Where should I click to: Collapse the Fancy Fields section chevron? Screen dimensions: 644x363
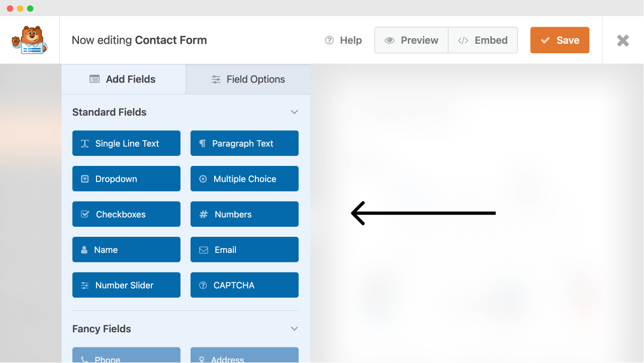[x=295, y=329]
